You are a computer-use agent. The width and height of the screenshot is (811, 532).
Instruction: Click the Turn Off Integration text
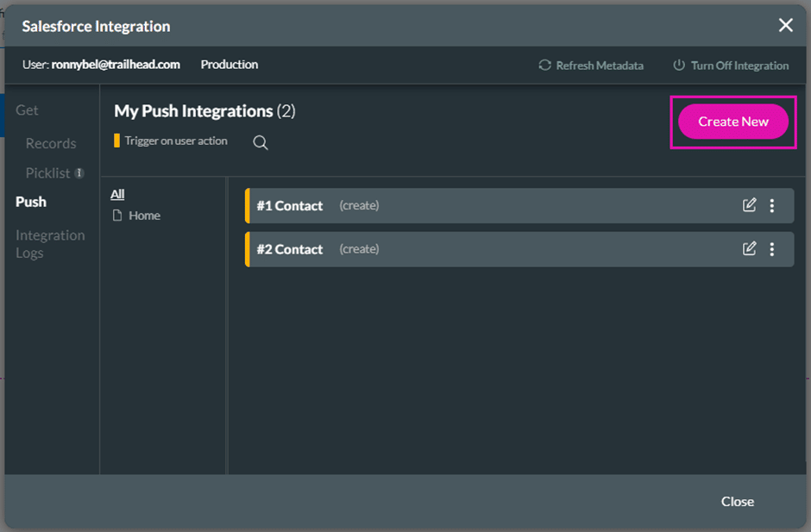[x=739, y=66]
